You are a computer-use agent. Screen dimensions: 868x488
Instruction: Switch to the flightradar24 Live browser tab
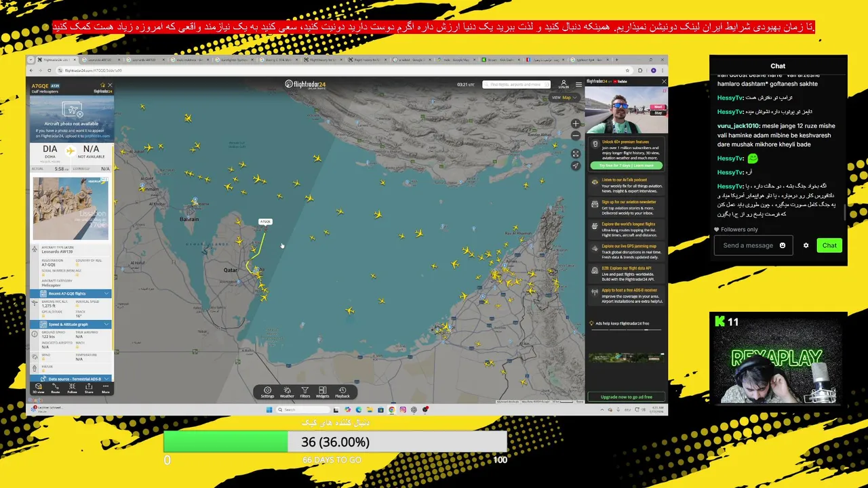click(x=56, y=60)
